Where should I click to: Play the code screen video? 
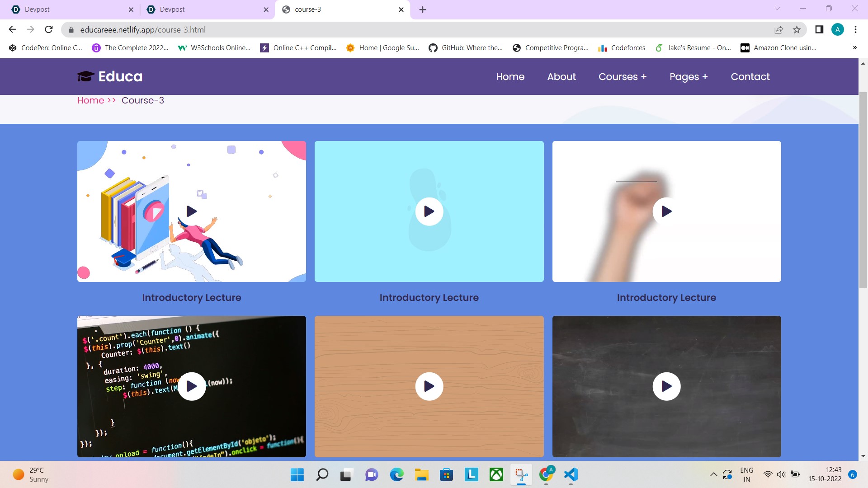[x=192, y=386]
